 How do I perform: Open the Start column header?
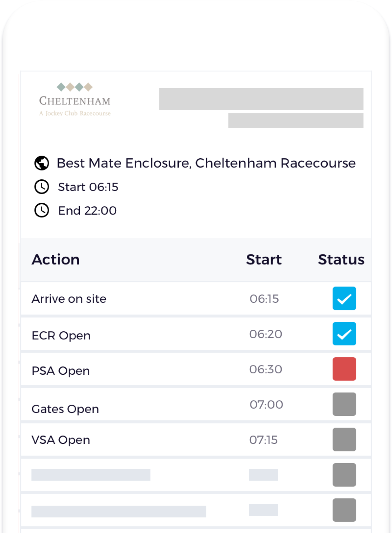pyautogui.click(x=264, y=259)
